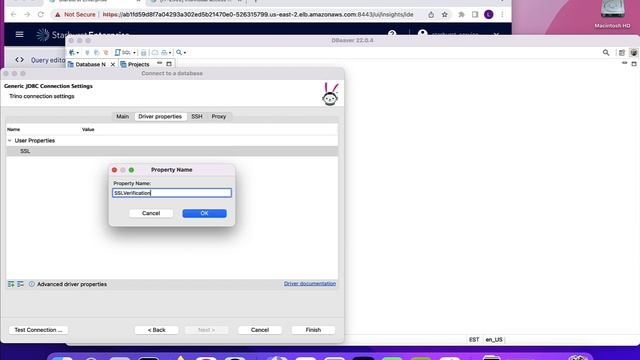The height and width of the screenshot is (360, 640).
Task: Go back with the < Back button
Action: [x=157, y=330]
